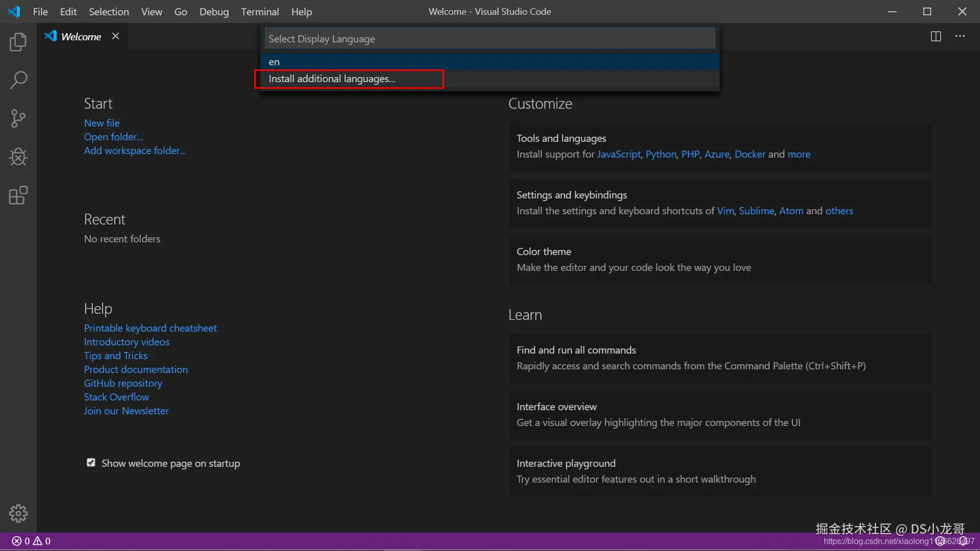
Task: Click 'others' keybindings link
Action: [839, 211]
